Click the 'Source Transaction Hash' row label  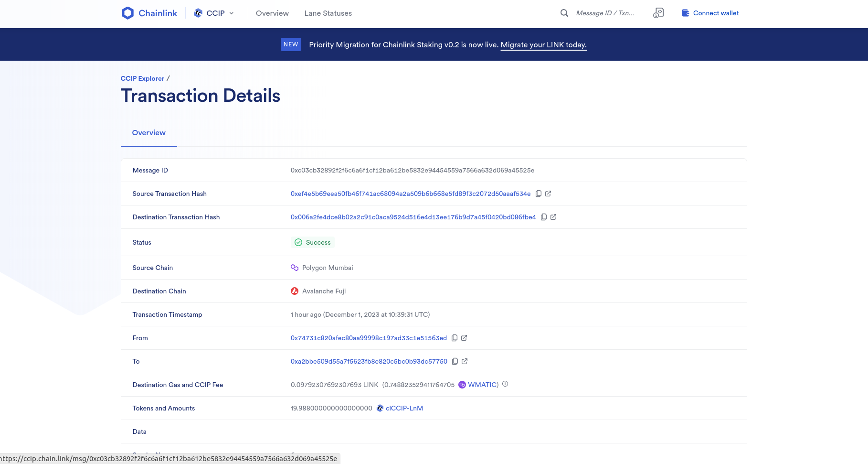pos(169,194)
